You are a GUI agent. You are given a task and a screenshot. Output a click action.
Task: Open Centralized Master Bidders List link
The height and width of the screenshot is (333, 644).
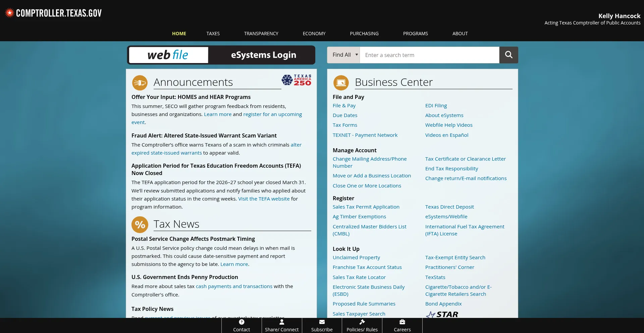(x=370, y=230)
